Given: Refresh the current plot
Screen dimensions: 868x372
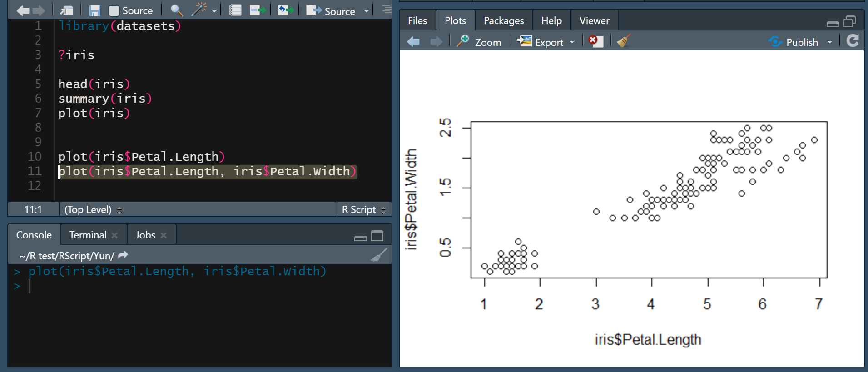Looking at the screenshot, I should coord(853,41).
